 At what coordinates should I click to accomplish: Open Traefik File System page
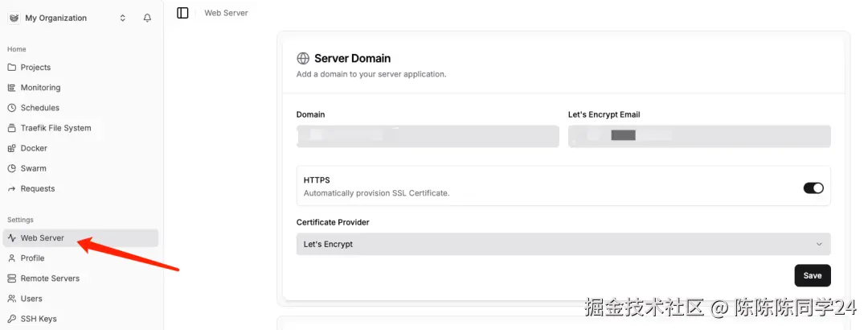pyautogui.click(x=55, y=128)
